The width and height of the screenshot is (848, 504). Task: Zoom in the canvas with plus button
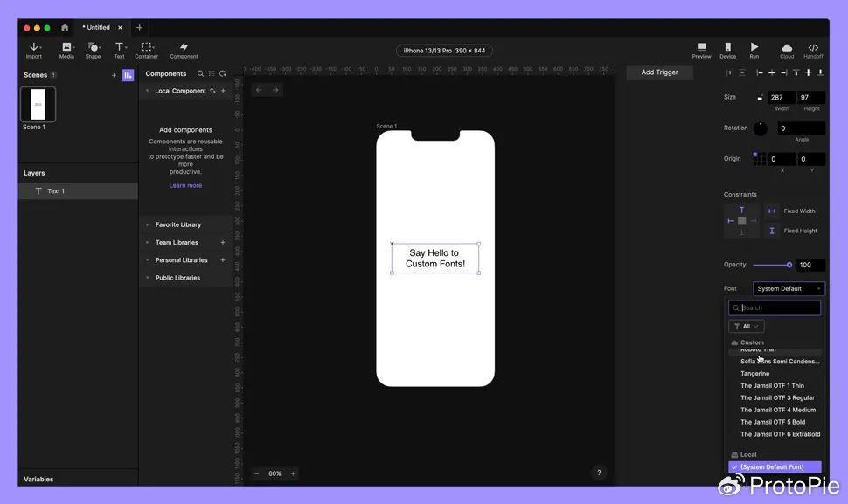coord(293,473)
